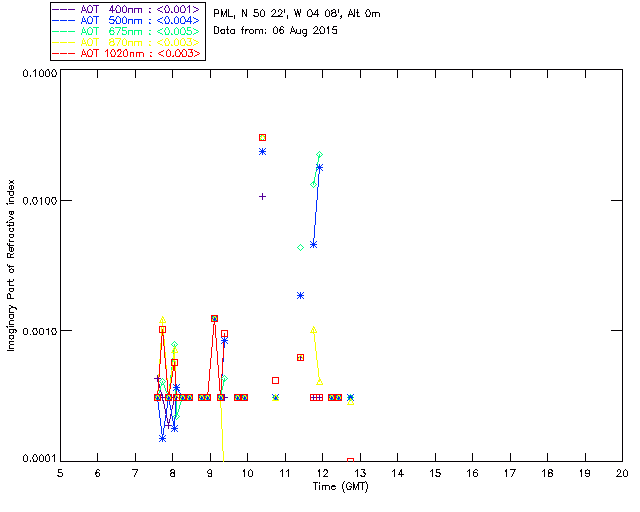Click the x-axis tick label 10

(x=247, y=473)
